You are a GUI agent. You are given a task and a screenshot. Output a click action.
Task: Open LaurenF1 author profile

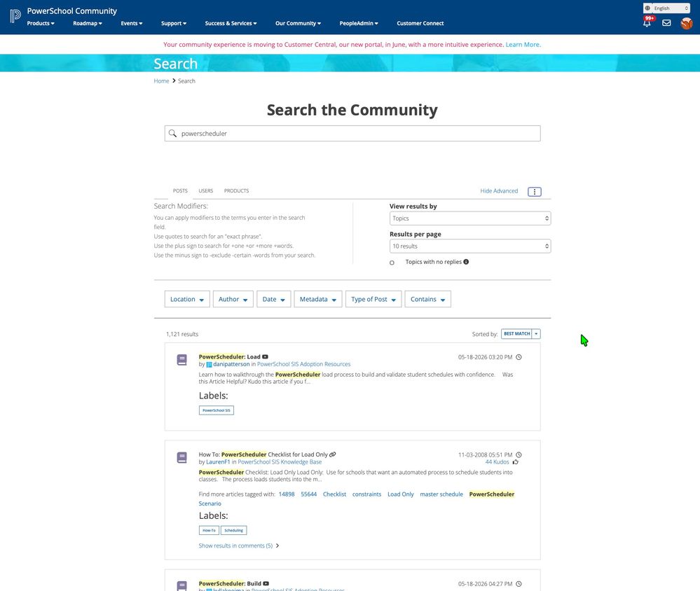tap(218, 462)
